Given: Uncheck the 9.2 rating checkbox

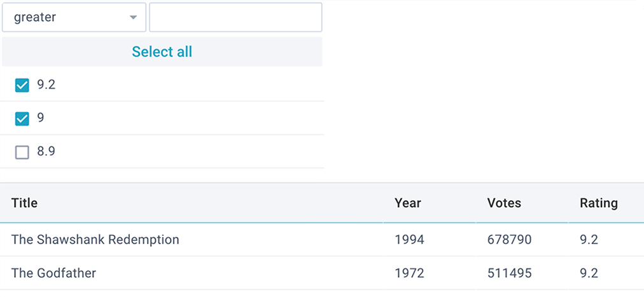Looking at the screenshot, I should pyautogui.click(x=22, y=85).
